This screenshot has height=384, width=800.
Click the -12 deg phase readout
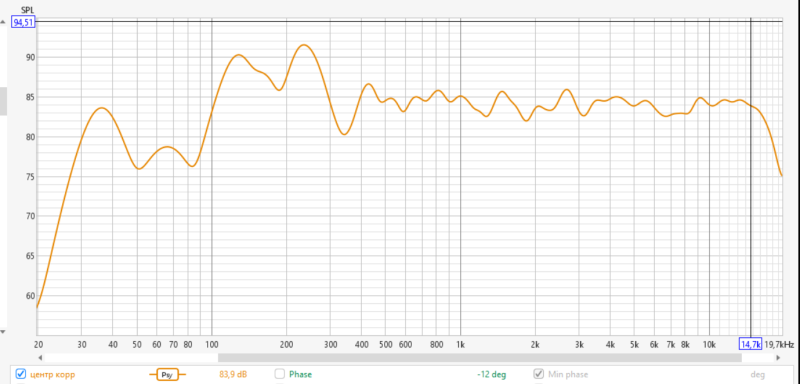[x=492, y=375]
